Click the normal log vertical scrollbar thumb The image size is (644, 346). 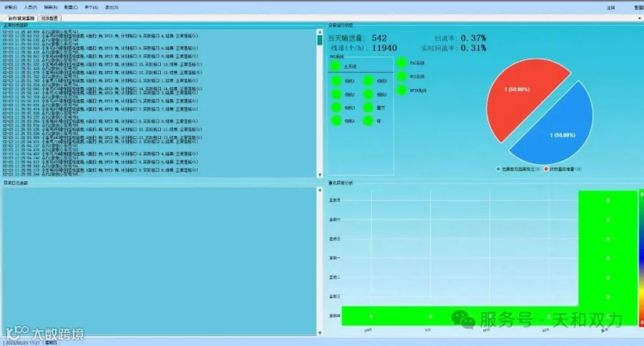320,40
